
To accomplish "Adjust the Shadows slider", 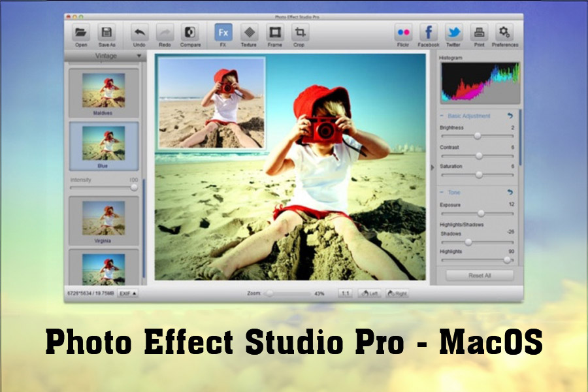I will coord(478,242).
